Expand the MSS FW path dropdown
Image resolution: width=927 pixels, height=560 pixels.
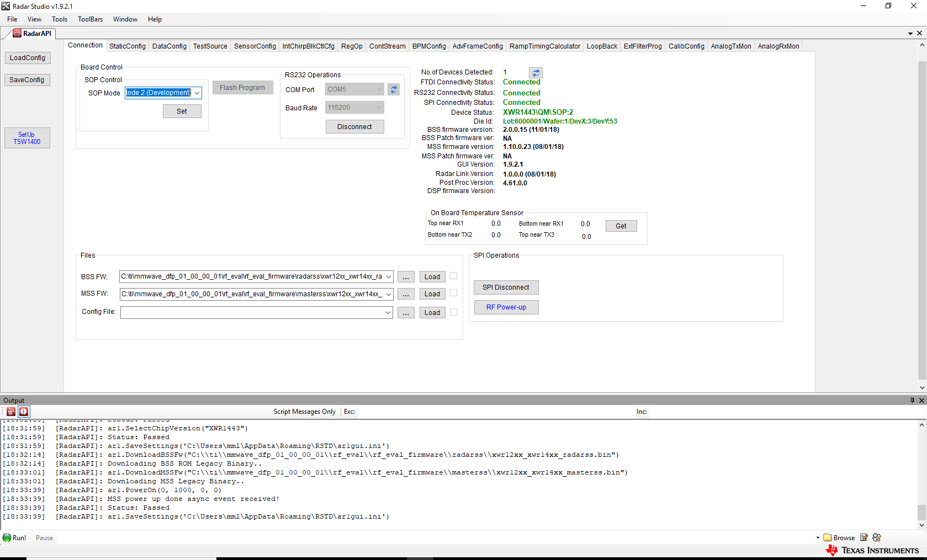pyautogui.click(x=389, y=294)
